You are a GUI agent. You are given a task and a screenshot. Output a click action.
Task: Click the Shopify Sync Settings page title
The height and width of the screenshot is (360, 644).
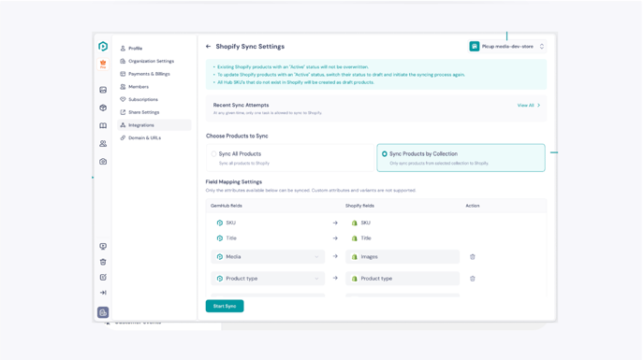pos(250,47)
